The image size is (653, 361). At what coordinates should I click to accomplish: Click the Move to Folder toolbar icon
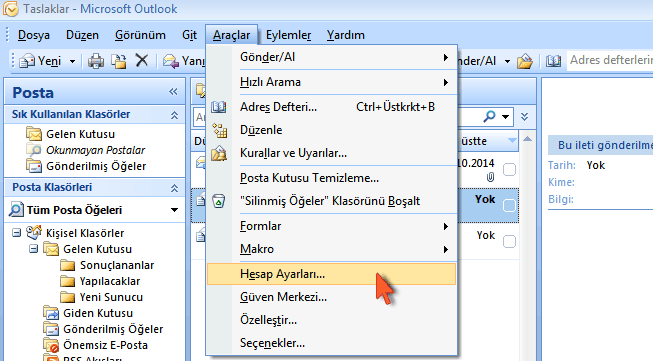pyautogui.click(x=119, y=61)
